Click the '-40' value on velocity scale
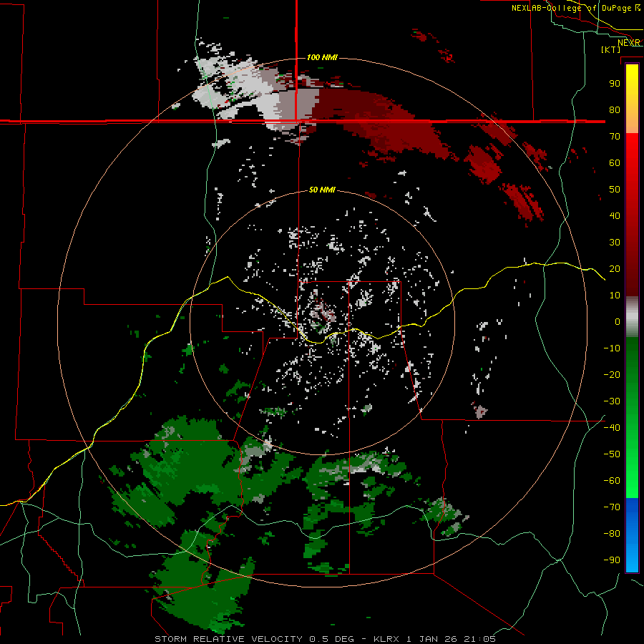The height and width of the screenshot is (644, 644). 612,428
